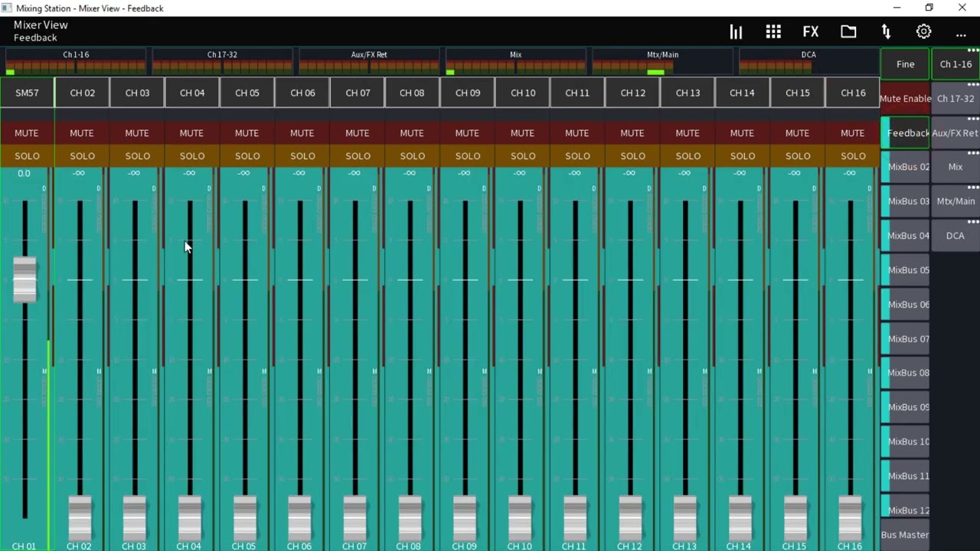Mute channel CH 04
The width and height of the screenshot is (980, 551).
[x=192, y=133]
